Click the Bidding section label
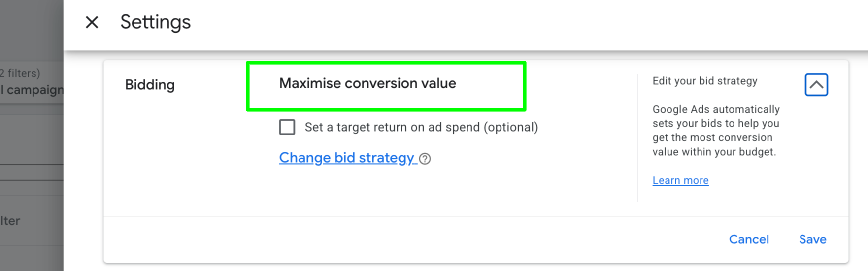Image resolution: width=868 pixels, height=271 pixels. tap(150, 85)
